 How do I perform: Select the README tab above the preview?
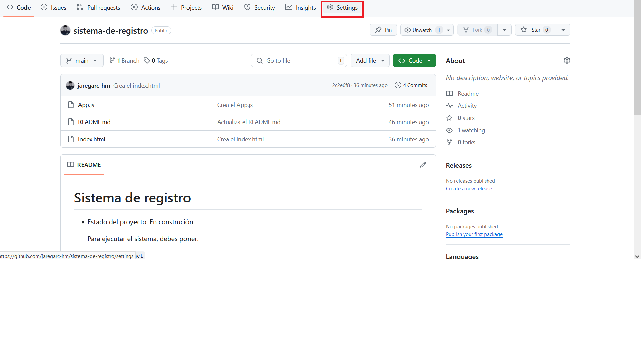click(84, 165)
